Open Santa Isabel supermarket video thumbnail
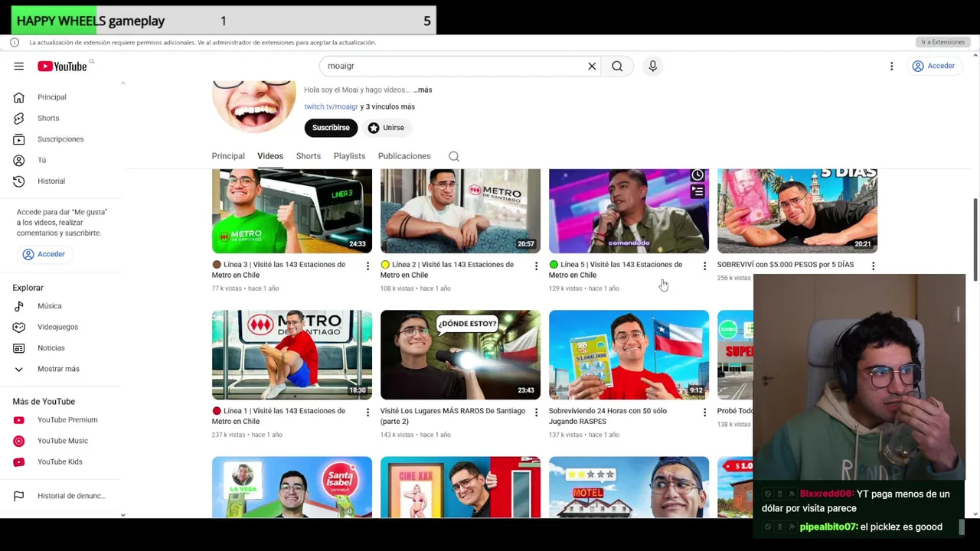This screenshot has width=980, height=551. (x=292, y=487)
